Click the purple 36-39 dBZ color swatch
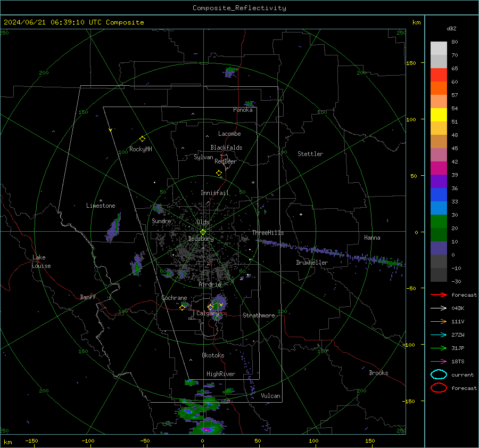Image resolution: width=479 pixels, height=448 pixels. point(439,182)
